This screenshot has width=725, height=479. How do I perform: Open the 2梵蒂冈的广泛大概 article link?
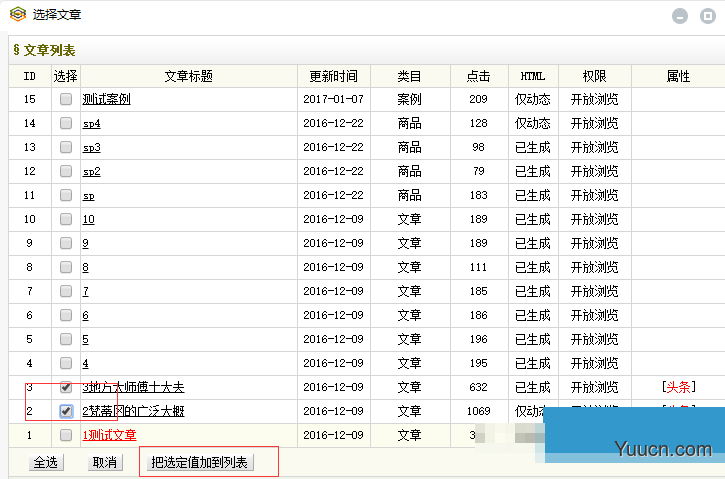pos(133,411)
